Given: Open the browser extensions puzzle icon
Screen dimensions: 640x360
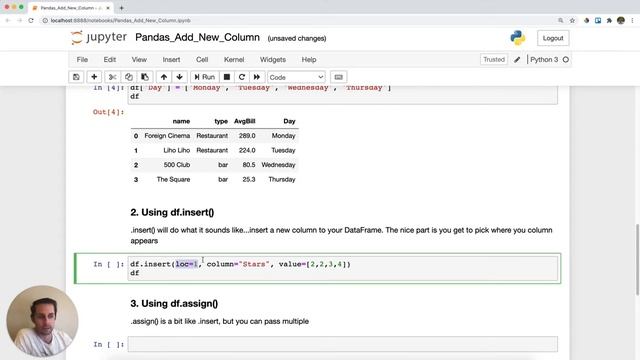Looking at the screenshot, I should [609, 20].
